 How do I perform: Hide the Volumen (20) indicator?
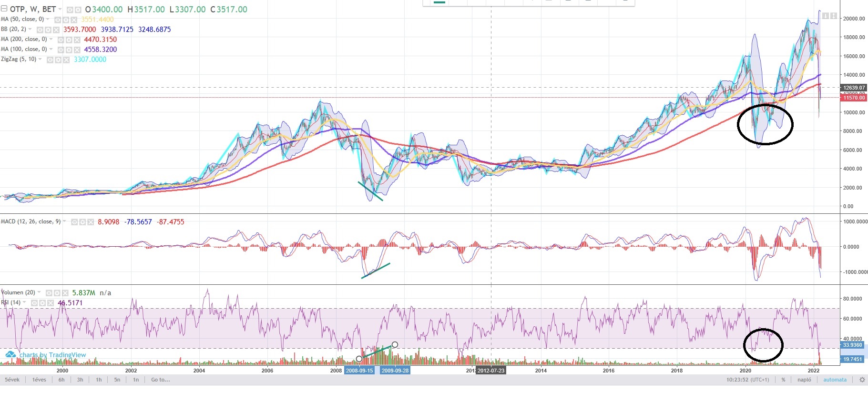click(49, 293)
